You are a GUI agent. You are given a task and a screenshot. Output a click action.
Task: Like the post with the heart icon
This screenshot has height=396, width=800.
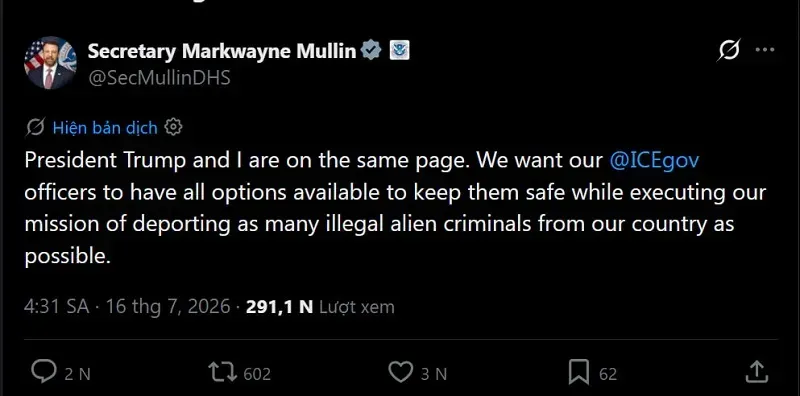[401, 373]
